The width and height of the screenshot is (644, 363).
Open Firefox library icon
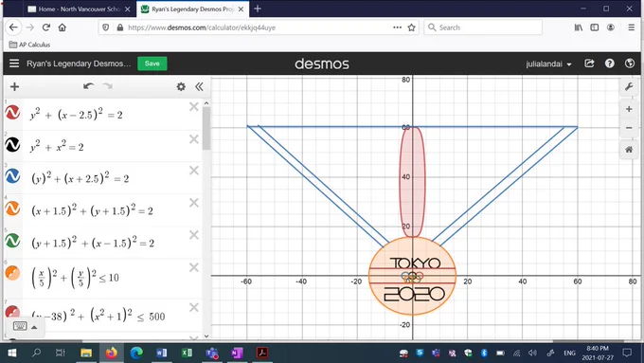pyautogui.click(x=579, y=27)
